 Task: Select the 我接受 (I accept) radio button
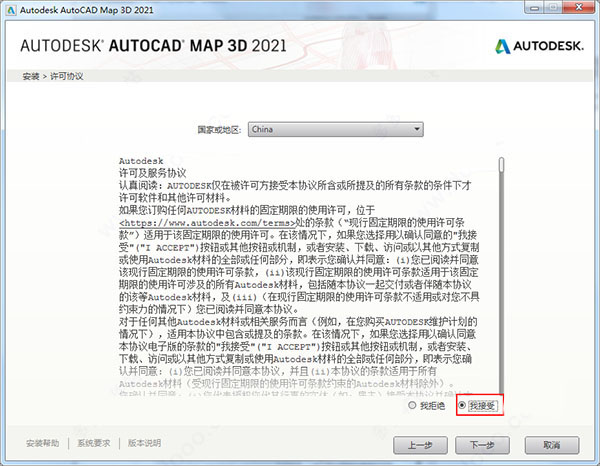[462, 405]
